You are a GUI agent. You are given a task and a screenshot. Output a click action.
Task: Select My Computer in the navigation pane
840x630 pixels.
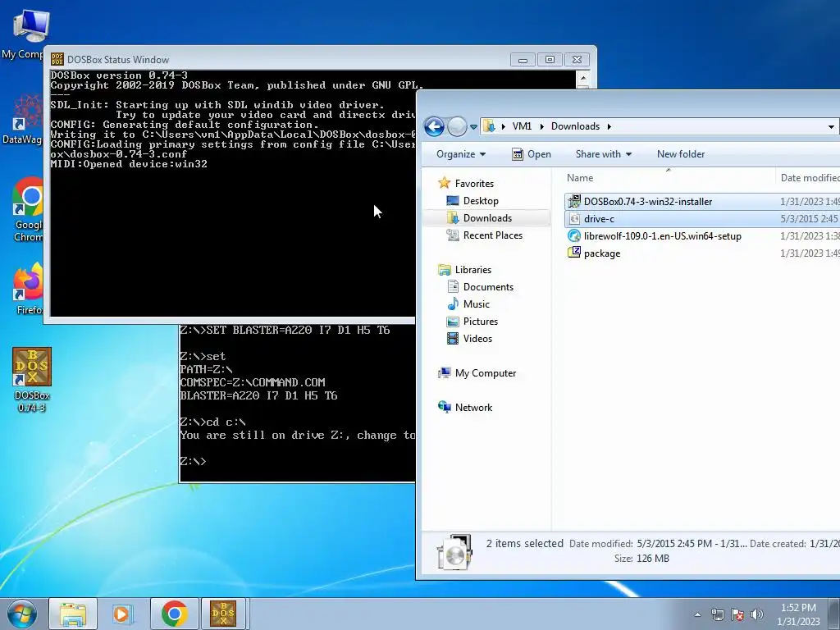(486, 373)
